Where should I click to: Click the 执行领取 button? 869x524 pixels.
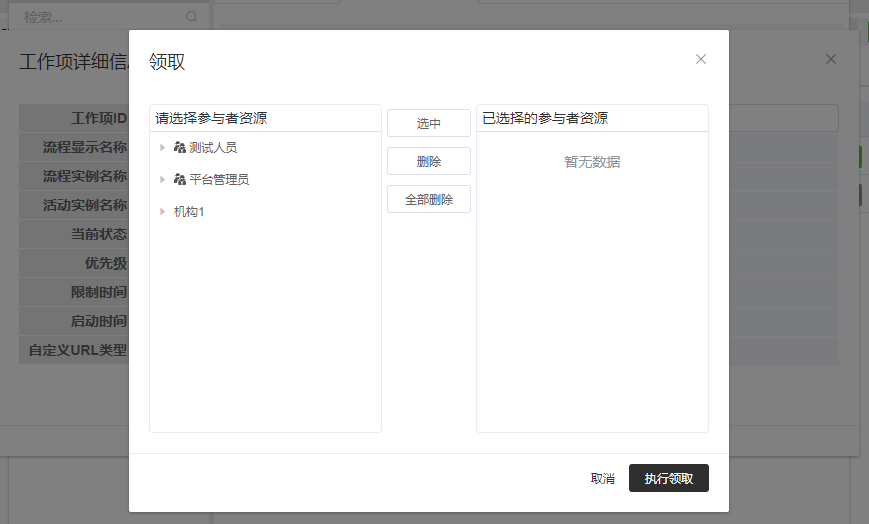(x=668, y=479)
